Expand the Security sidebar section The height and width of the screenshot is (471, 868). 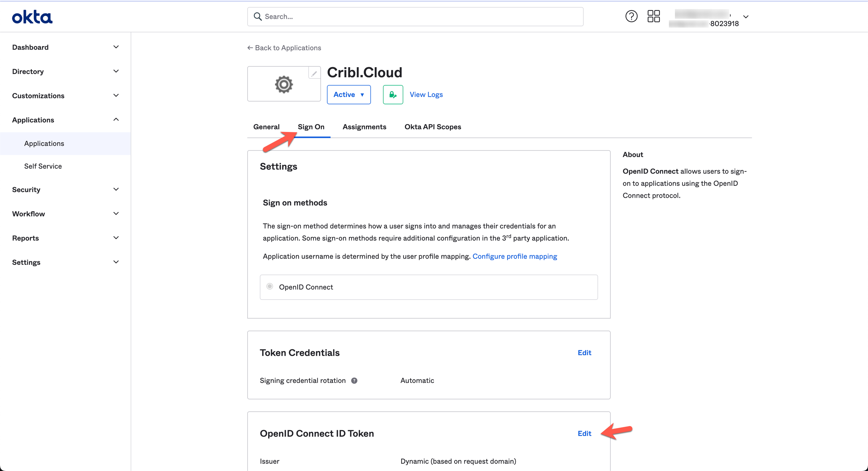(65, 190)
